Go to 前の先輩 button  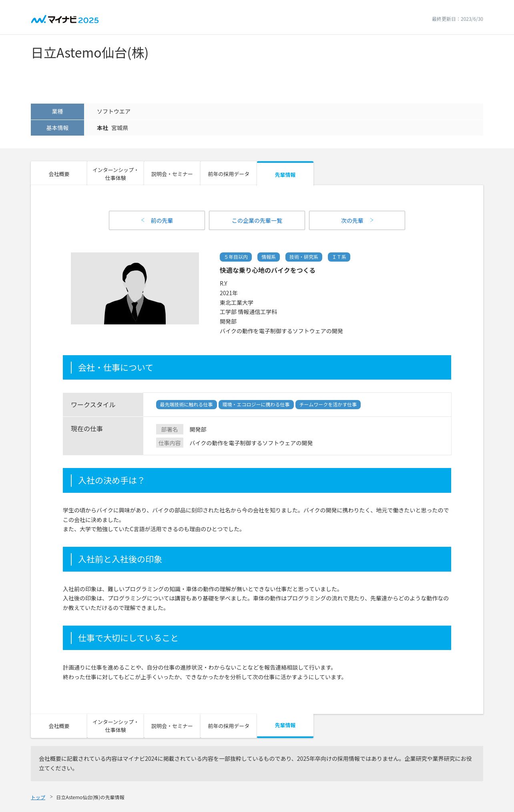(x=157, y=220)
